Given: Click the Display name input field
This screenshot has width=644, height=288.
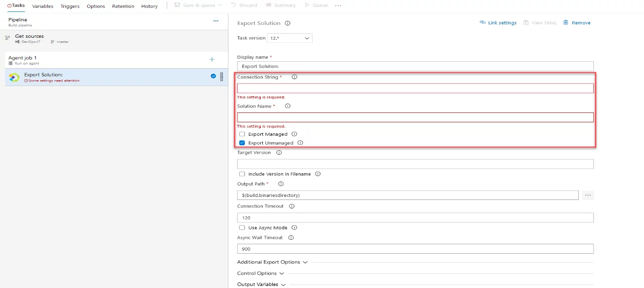Looking at the screenshot, I should point(415,66).
